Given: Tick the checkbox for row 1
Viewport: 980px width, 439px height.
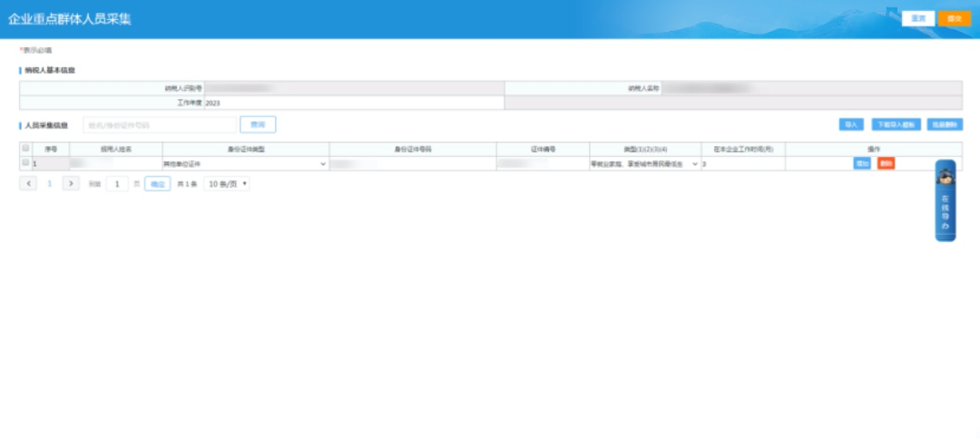Looking at the screenshot, I should [25, 163].
